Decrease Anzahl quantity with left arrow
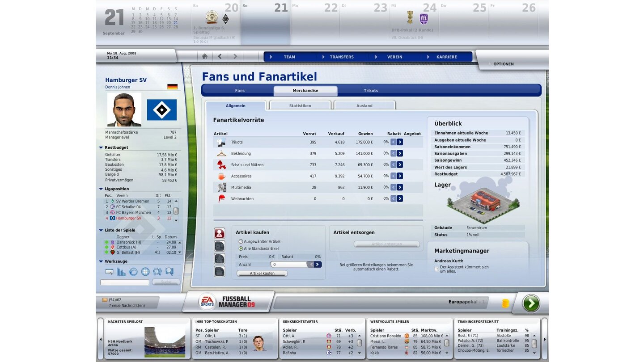This screenshot has width=644, height=362. click(x=310, y=265)
